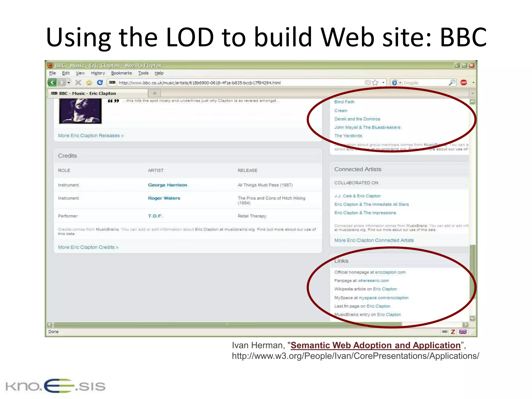The image size is (532, 399).
Task: Open John Mayall & The Bluesbreakers link
Action: coord(367,127)
